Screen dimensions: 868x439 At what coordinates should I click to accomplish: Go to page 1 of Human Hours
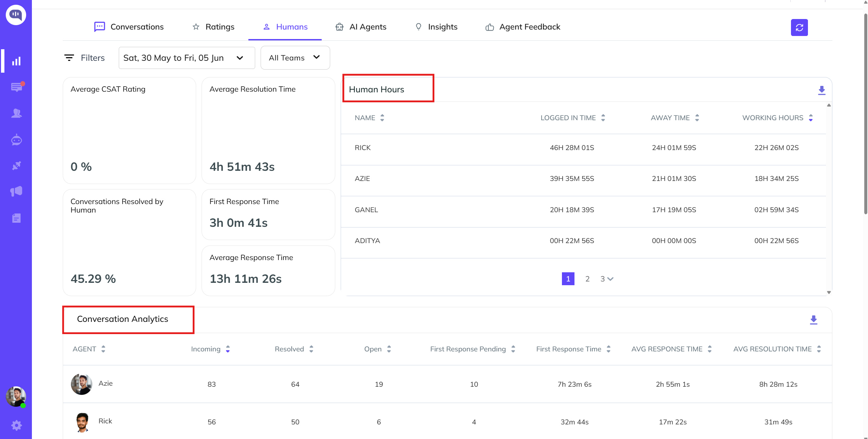(568, 279)
